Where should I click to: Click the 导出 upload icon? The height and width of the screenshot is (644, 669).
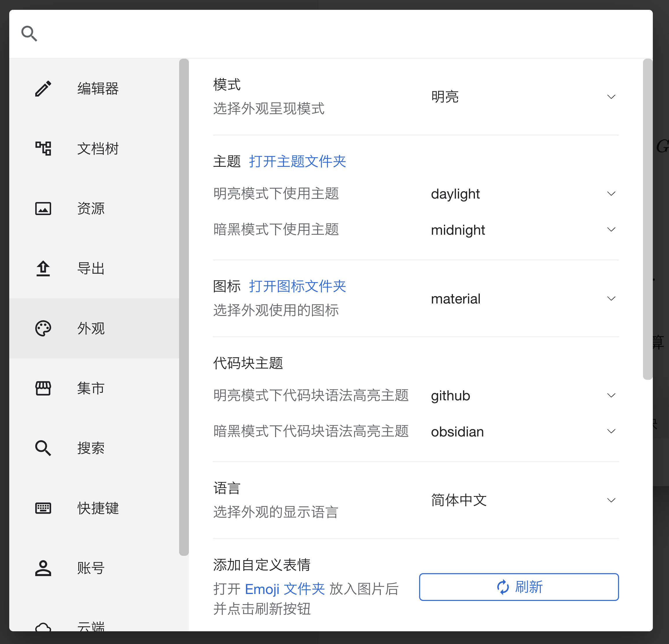coord(43,269)
